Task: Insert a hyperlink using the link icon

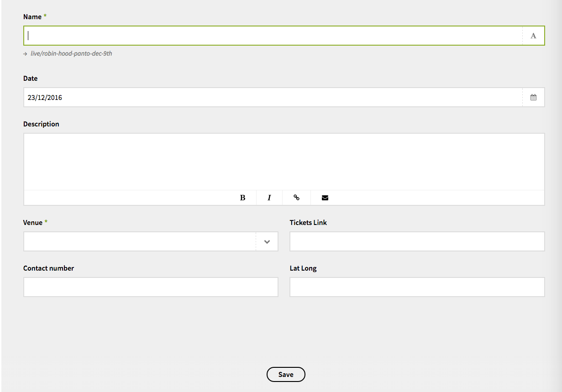Action: pos(296,198)
